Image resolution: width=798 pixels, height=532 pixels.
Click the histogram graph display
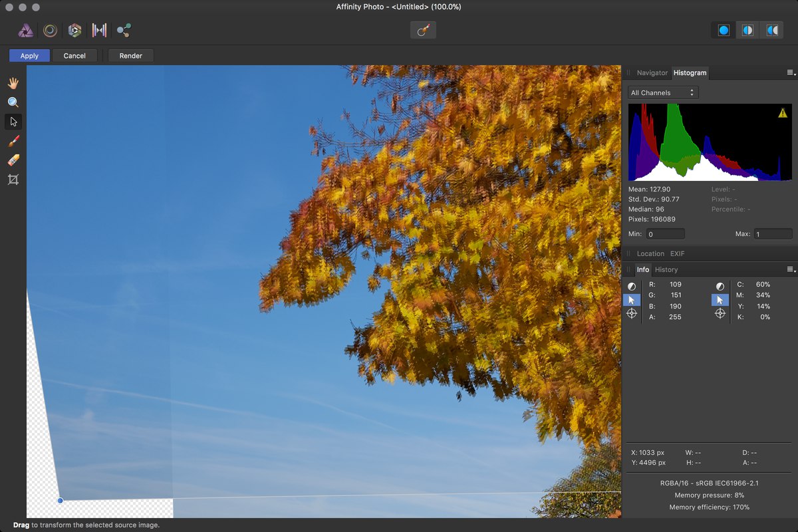pyautogui.click(x=710, y=142)
